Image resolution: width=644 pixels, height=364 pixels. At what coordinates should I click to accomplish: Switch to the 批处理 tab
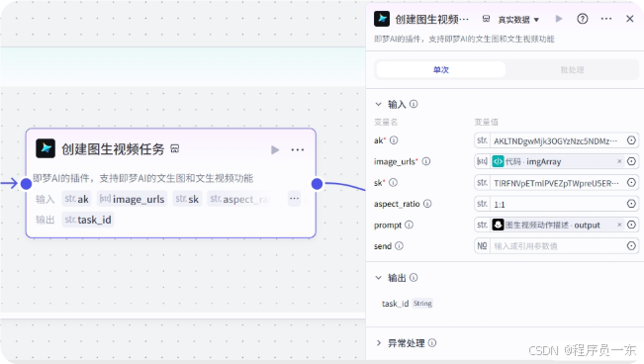point(572,70)
